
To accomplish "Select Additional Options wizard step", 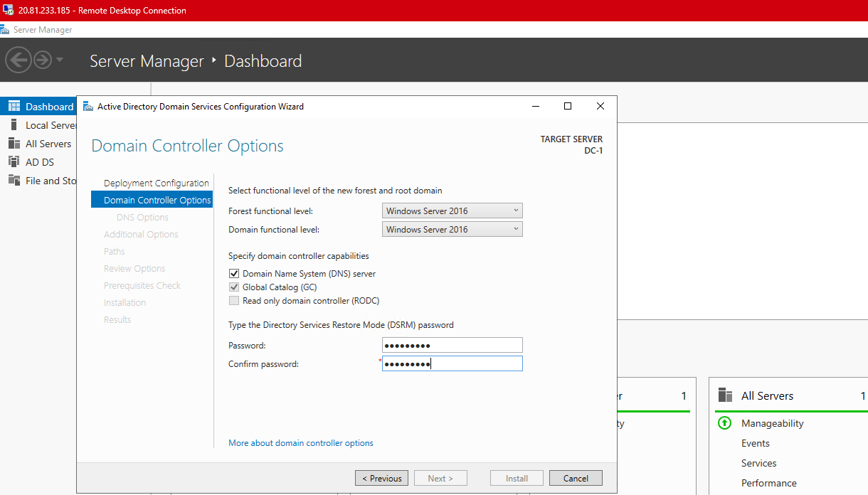I will click(x=141, y=235).
